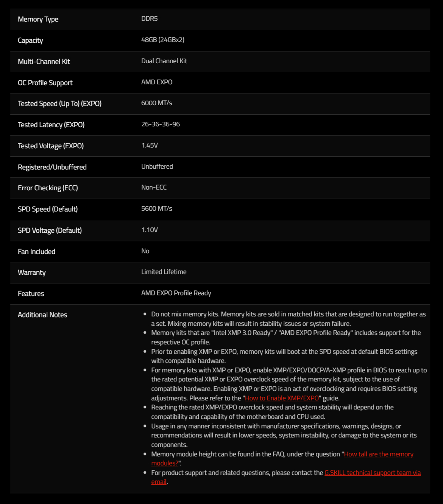Select the Additional Notes row label

coord(42,315)
